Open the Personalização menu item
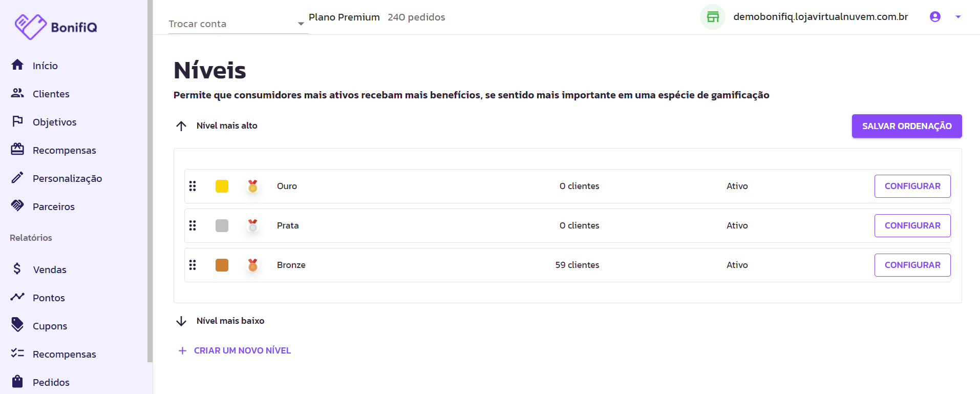This screenshot has width=980, height=394. [x=67, y=178]
